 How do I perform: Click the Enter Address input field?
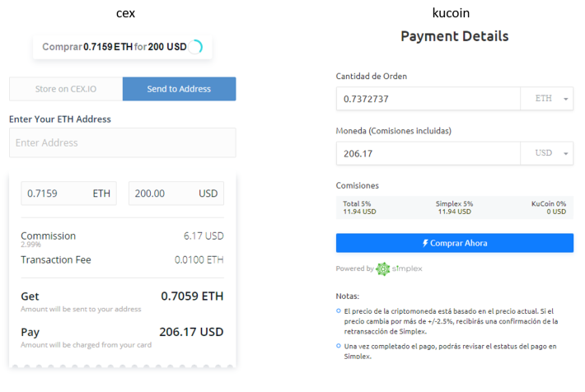(x=123, y=142)
